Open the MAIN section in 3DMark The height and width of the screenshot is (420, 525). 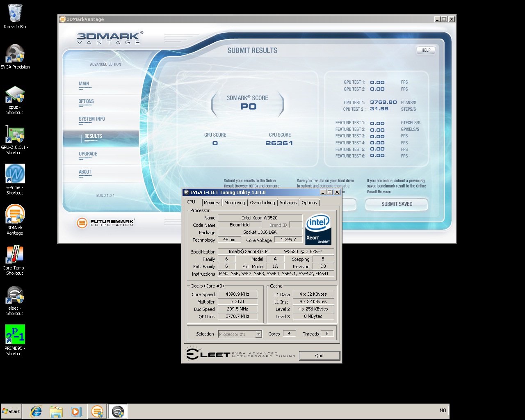click(x=101, y=85)
